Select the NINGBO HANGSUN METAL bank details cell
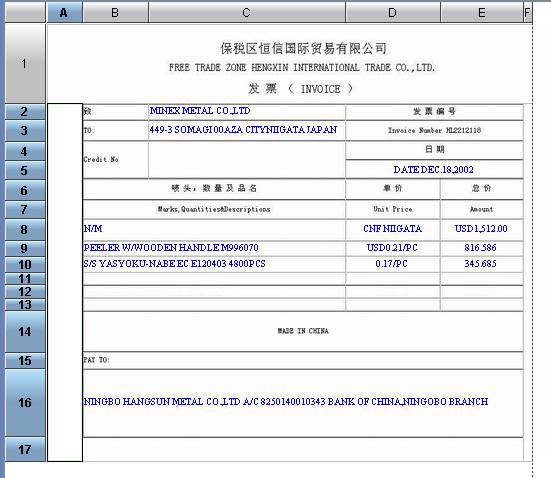The height and width of the screenshot is (478, 551). pos(303,403)
